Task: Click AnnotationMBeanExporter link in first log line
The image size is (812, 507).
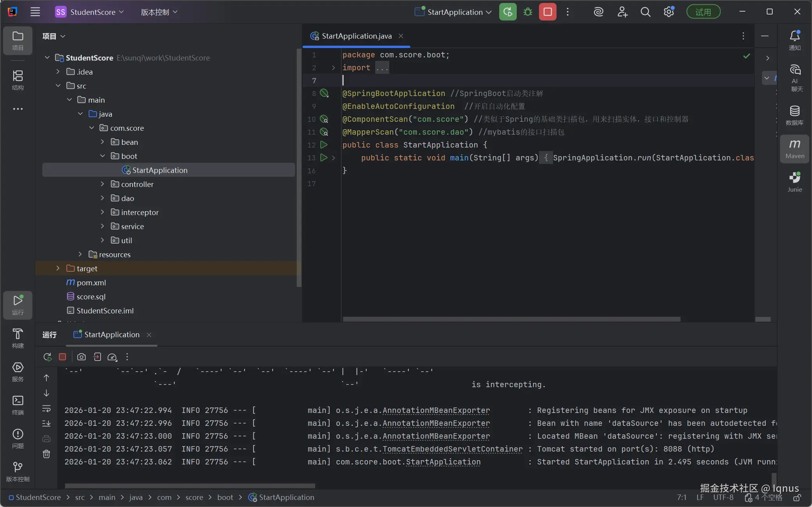Action: coord(436,410)
